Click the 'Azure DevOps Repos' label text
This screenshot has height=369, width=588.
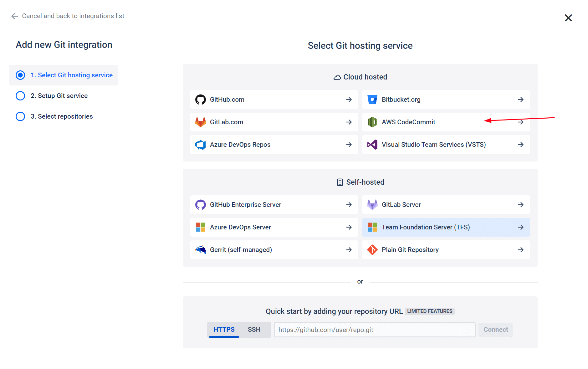[240, 145]
